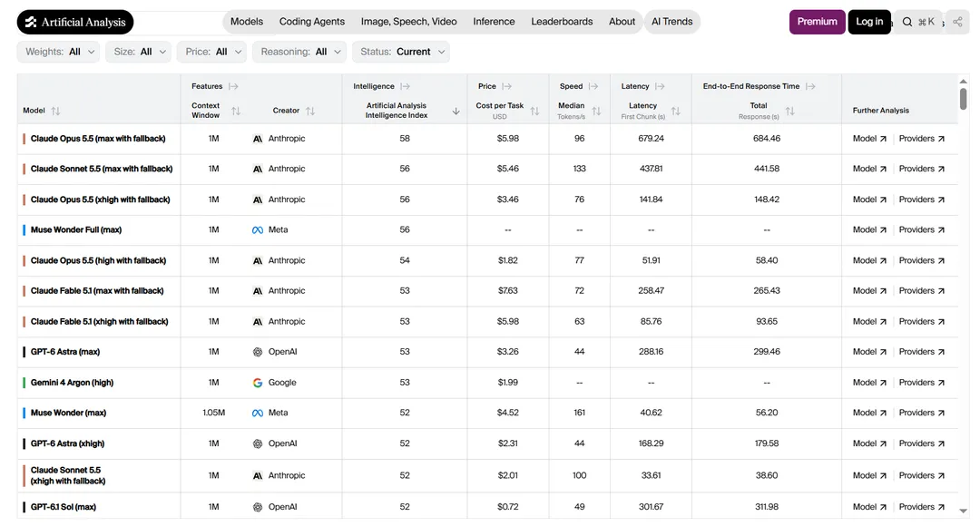The width and height of the screenshot is (980, 526).
Task: Sort by Context Window column
Action: tap(236, 111)
